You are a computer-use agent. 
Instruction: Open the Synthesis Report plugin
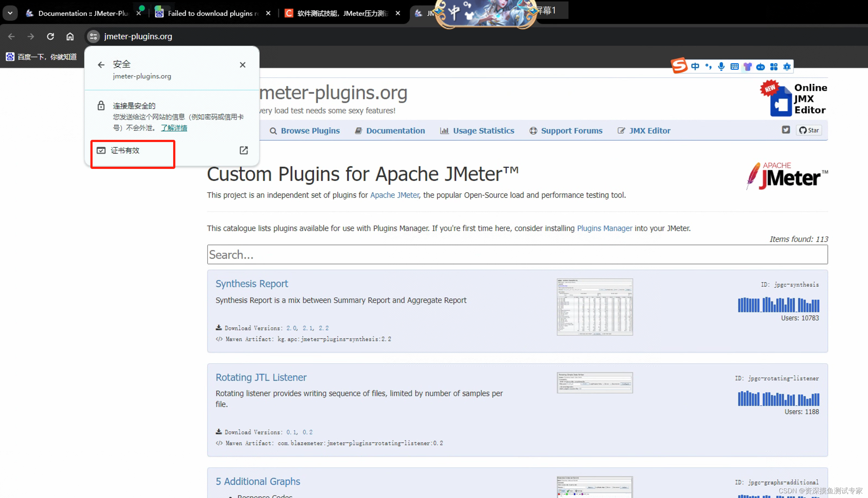252,284
